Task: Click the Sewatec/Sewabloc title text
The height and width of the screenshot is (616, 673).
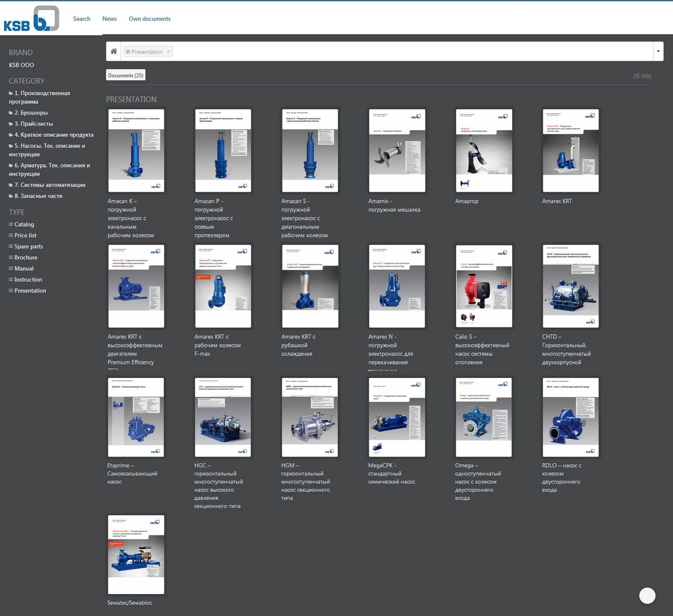Action: click(130, 603)
